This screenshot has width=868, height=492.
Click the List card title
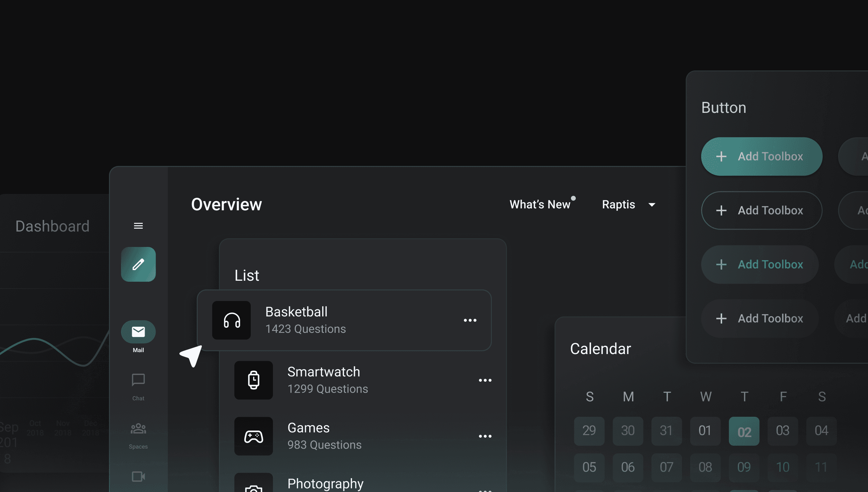click(247, 275)
